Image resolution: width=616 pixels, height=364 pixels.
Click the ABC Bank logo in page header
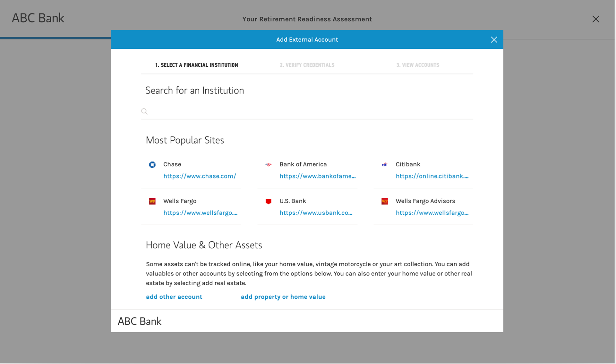pos(38,18)
